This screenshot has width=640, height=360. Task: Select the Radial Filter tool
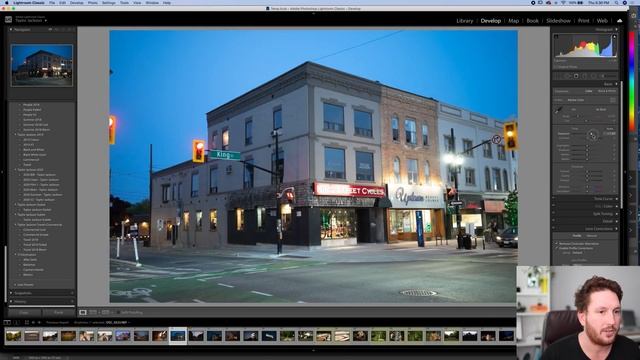[594, 76]
